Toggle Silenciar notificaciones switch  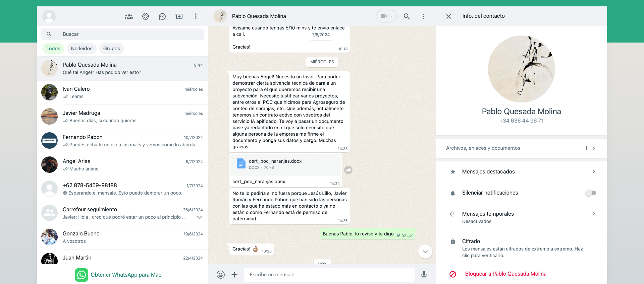590,193
